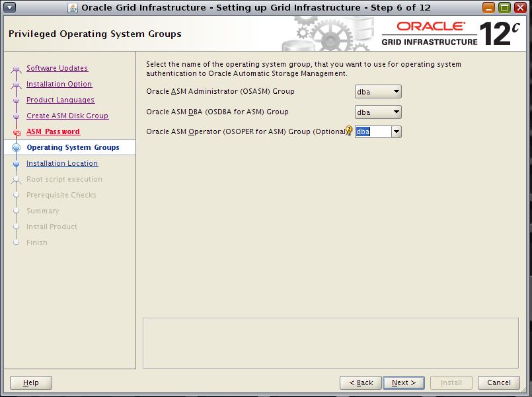Click the Operating System Groups step bullet

(x=17, y=147)
